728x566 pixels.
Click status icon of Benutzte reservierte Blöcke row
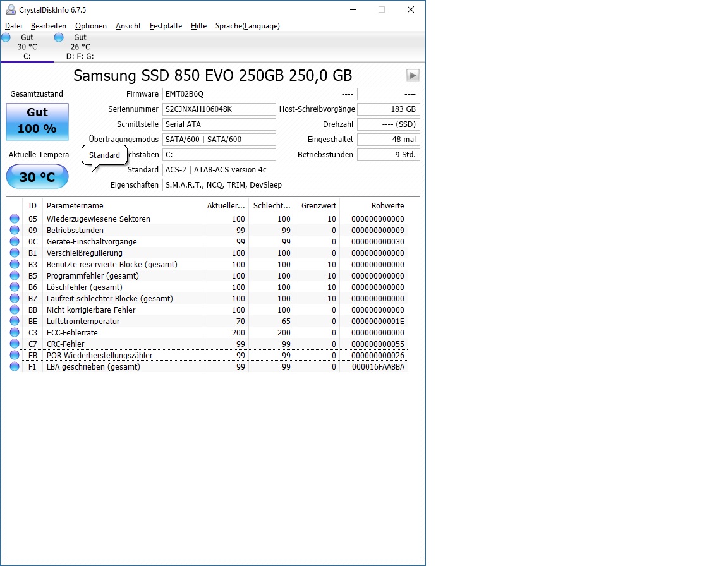(x=15, y=264)
